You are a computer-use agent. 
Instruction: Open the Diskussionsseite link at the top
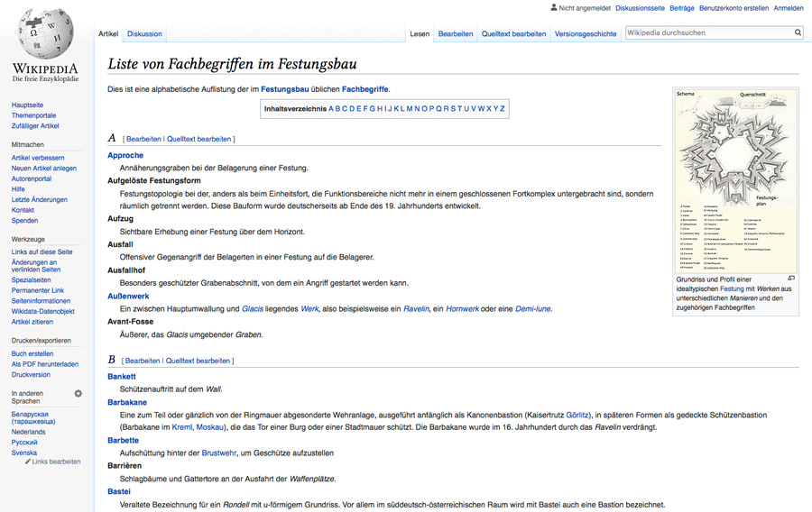(x=640, y=8)
